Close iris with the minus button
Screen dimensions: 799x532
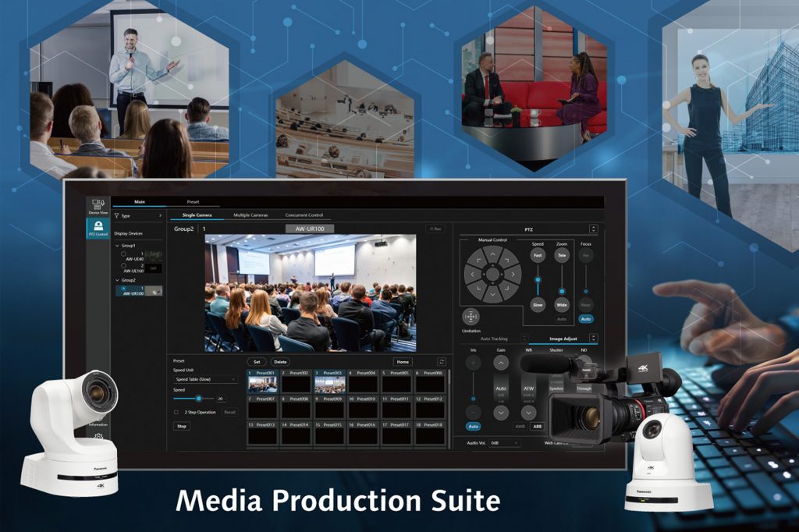coord(474,412)
